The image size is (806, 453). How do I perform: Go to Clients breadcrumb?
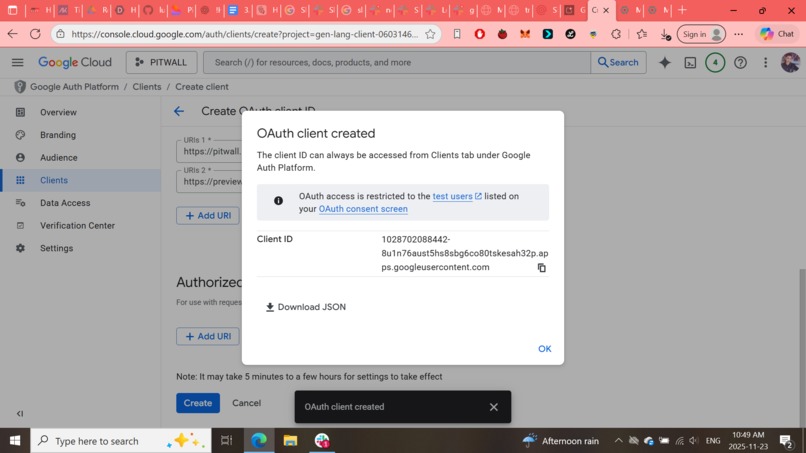click(x=146, y=86)
